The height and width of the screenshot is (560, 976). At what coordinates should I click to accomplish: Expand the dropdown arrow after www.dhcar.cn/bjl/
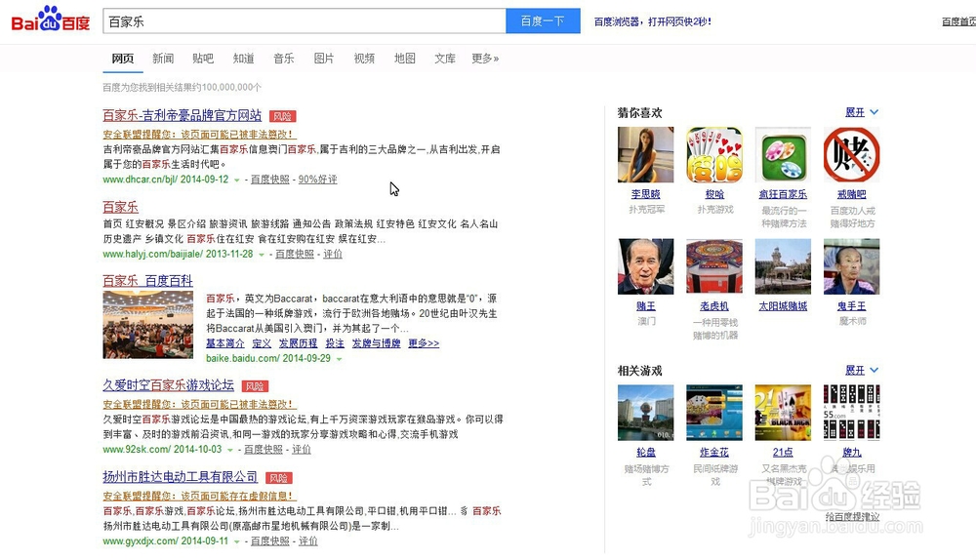(236, 180)
